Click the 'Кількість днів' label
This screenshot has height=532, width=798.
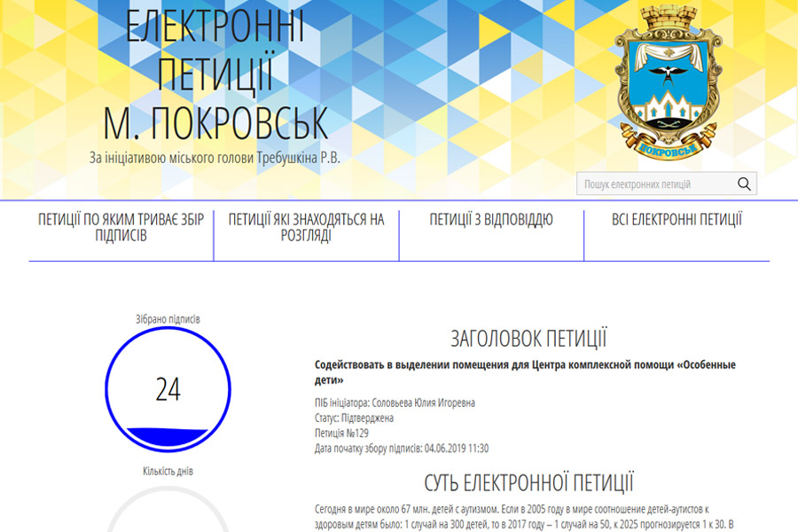(x=168, y=471)
